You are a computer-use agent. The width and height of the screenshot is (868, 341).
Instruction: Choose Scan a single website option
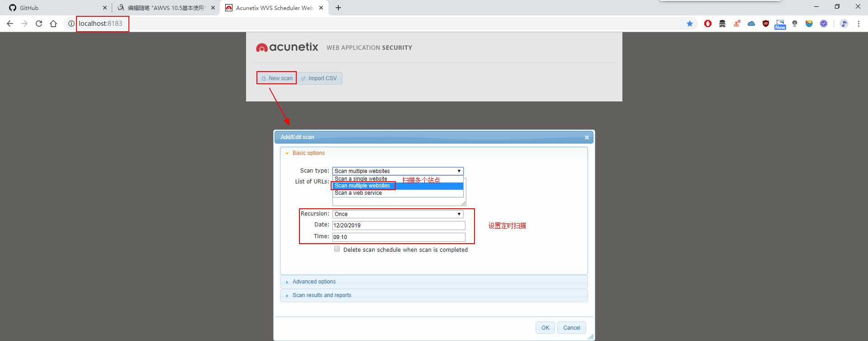(x=398, y=179)
